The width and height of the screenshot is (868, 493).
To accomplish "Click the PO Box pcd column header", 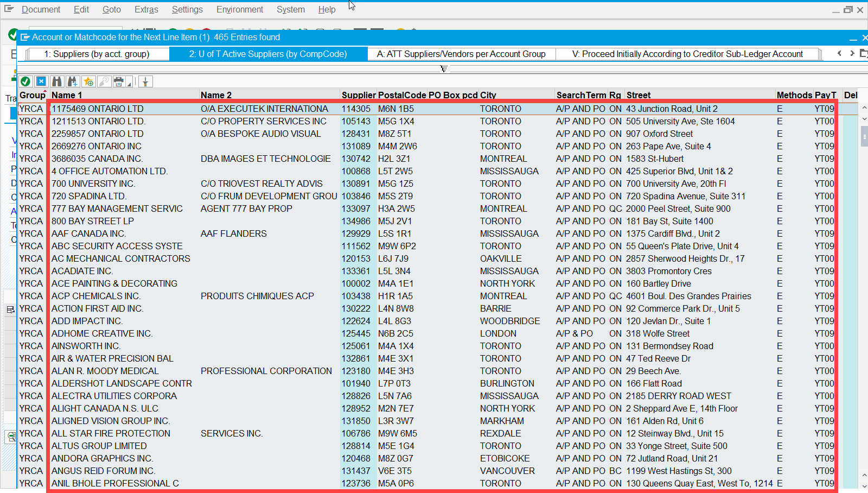I will (x=453, y=95).
